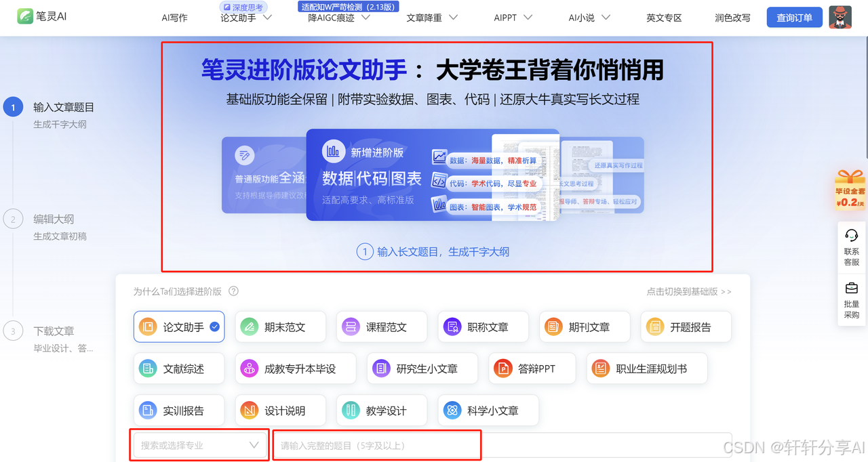The width and height of the screenshot is (868, 462).
Task: Click step 输入文章题目 in sidebar
Action: (x=64, y=107)
